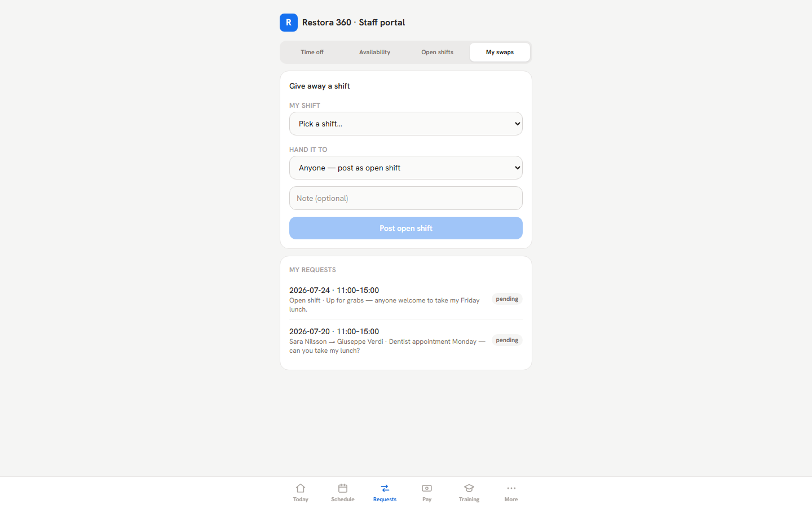Switch to the Time off tab

tap(312, 52)
